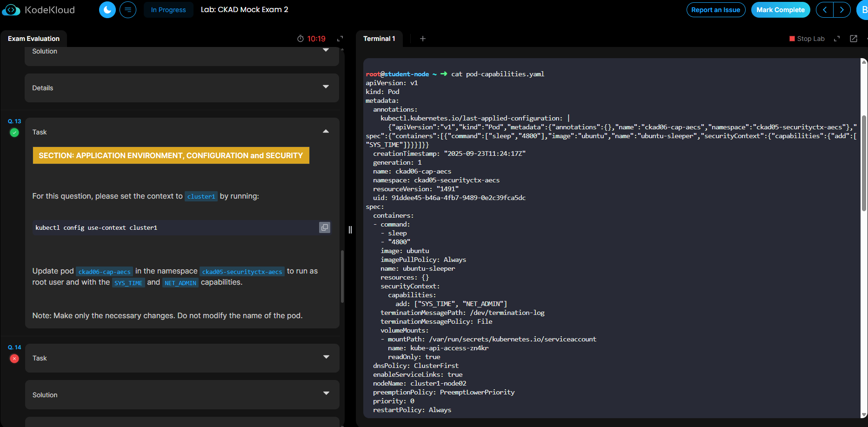Copy the kubectl config command
Image resolution: width=868 pixels, height=427 pixels.
click(x=324, y=227)
